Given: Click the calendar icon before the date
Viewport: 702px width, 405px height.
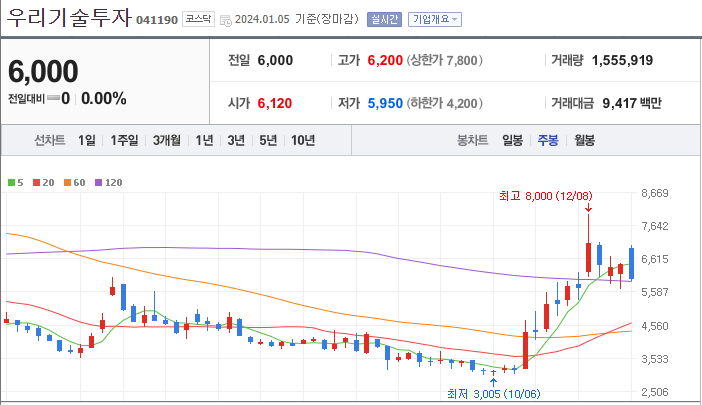Looking at the screenshot, I should tap(226, 21).
